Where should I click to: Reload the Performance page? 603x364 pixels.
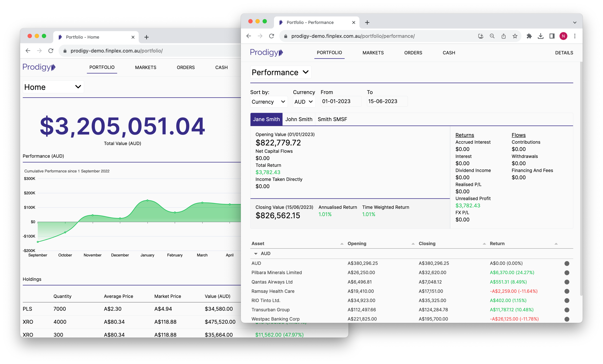tap(271, 36)
